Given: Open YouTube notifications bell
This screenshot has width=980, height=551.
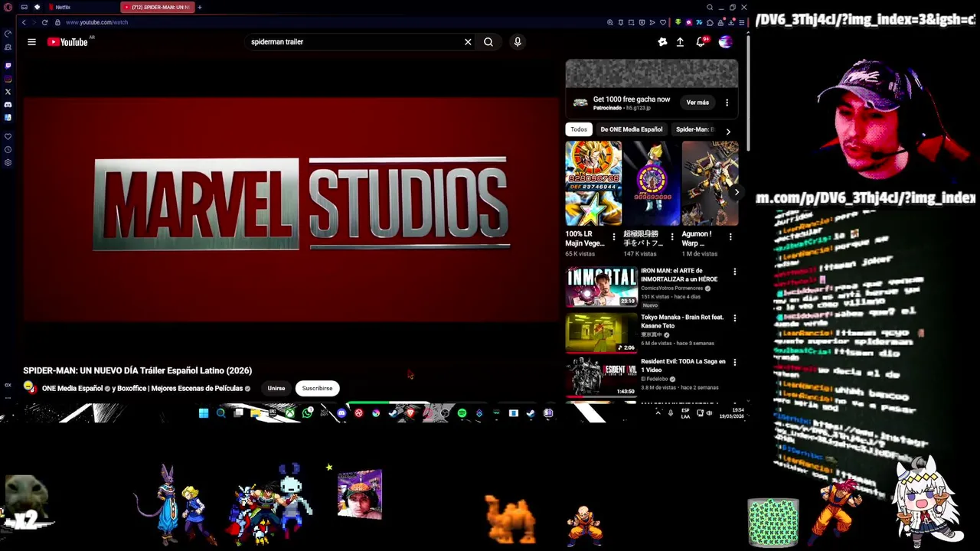Looking at the screenshot, I should (701, 42).
